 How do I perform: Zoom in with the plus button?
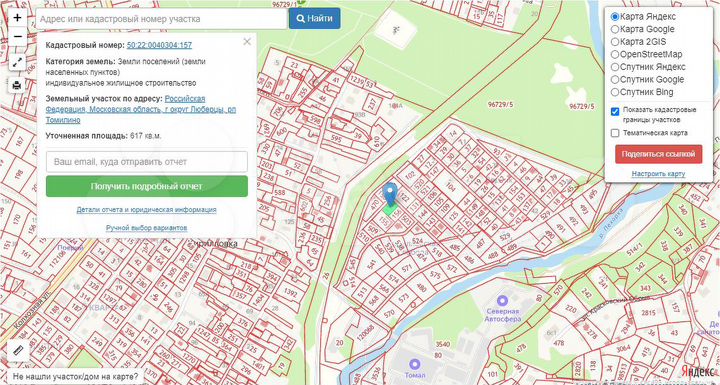point(17,18)
